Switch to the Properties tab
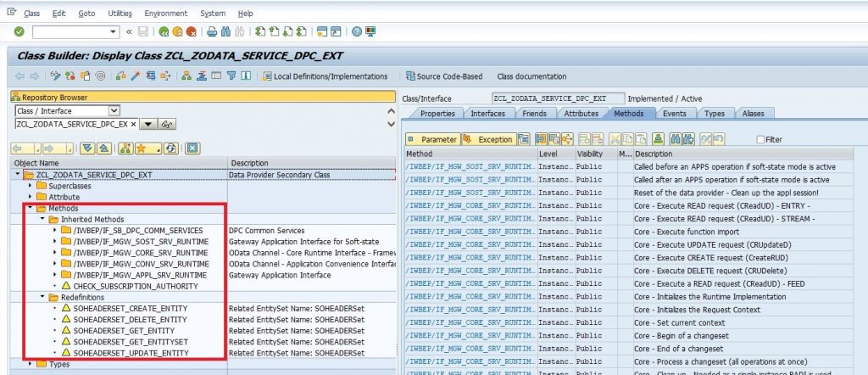This screenshot has width=868, height=375. [437, 113]
